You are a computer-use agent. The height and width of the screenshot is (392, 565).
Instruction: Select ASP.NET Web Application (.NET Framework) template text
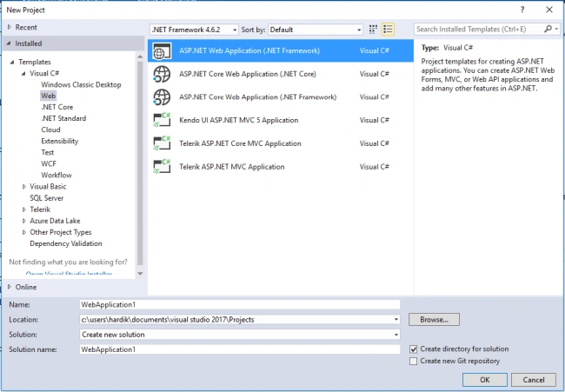tap(249, 50)
